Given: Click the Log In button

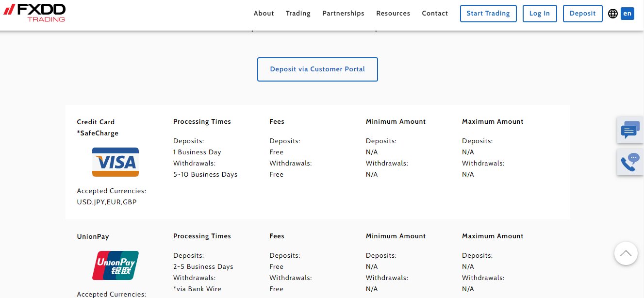Looking at the screenshot, I should [540, 14].
